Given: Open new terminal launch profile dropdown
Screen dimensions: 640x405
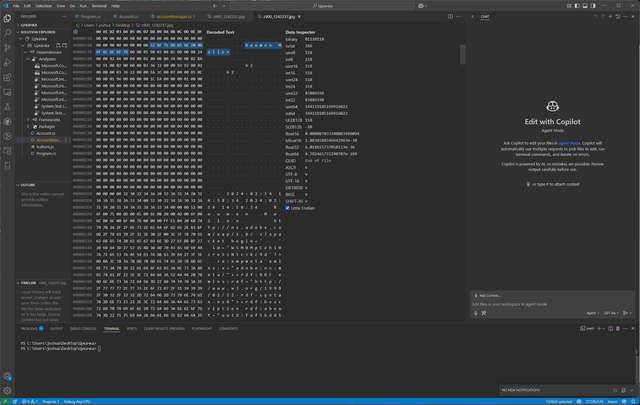Looking at the screenshot, I should [603, 329].
